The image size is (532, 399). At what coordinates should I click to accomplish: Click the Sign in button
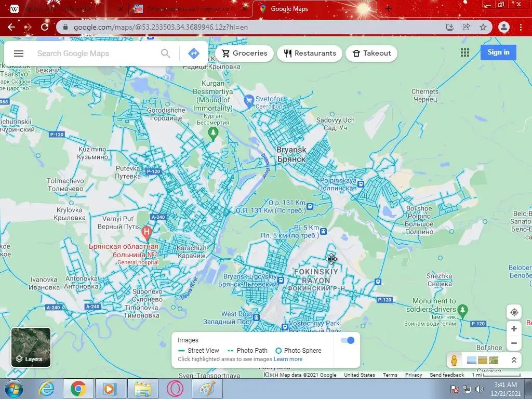pyautogui.click(x=498, y=52)
